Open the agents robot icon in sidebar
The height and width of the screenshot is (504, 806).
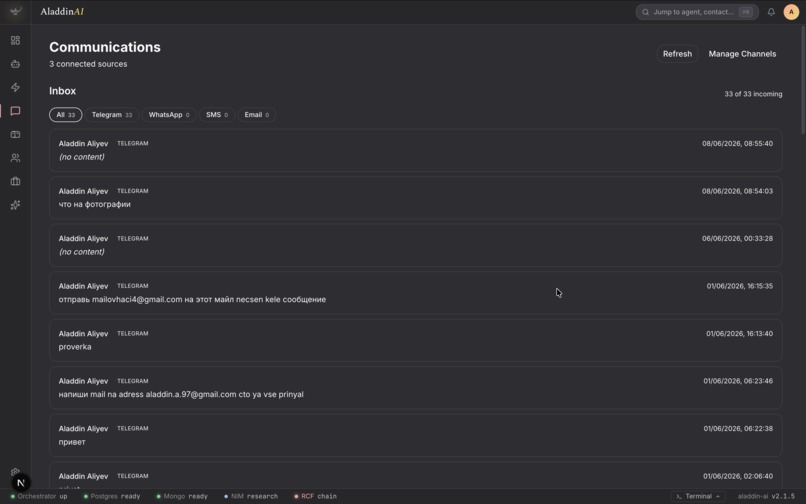click(x=15, y=64)
